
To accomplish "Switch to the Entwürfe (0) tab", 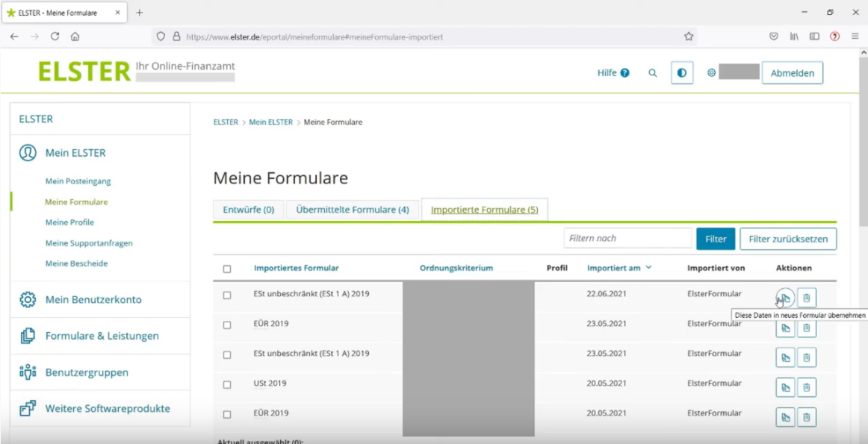I will coord(249,210).
